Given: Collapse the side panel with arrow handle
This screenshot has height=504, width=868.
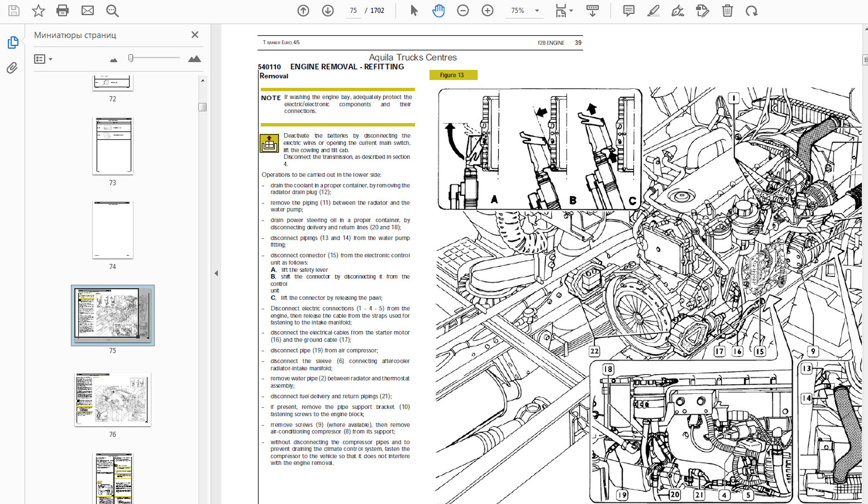Looking at the screenshot, I should point(216,273).
